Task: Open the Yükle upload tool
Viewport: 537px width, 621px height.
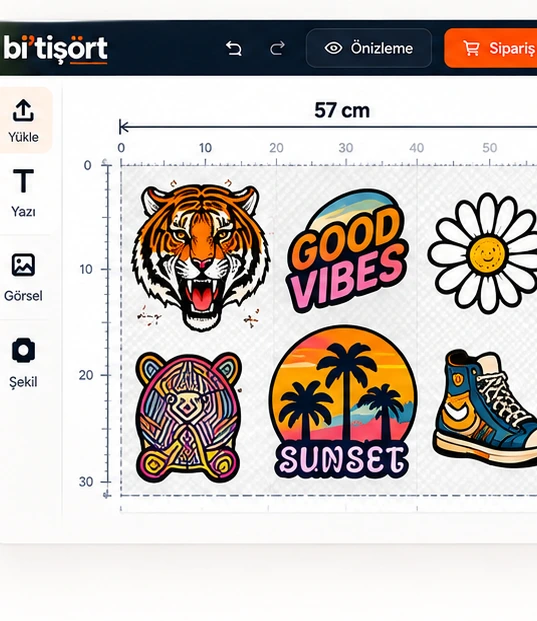Action: (24, 120)
